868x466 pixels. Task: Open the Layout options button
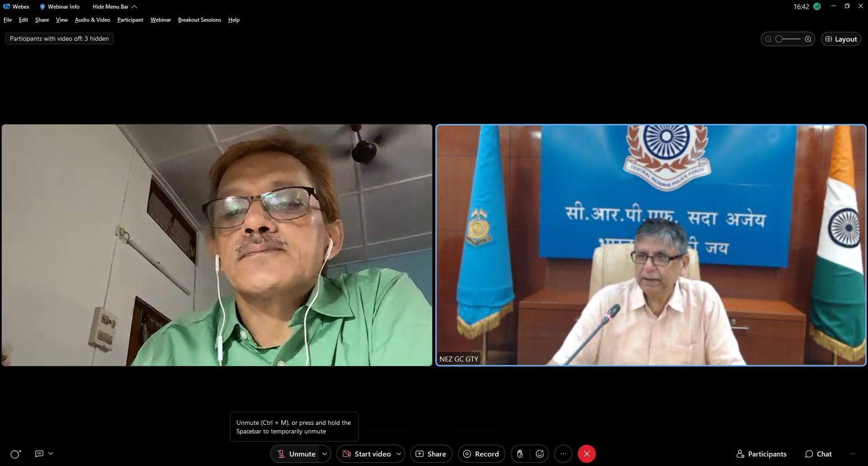tap(841, 39)
